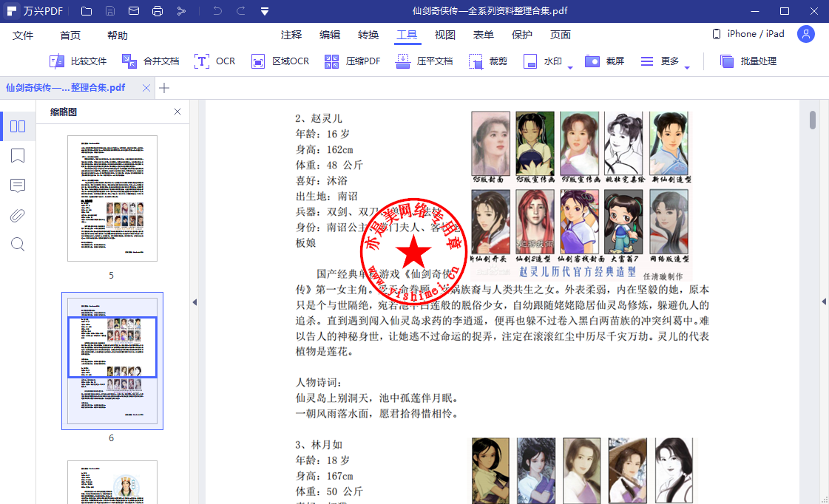Go to the 首页 menu
Image resolution: width=829 pixels, height=504 pixels.
coord(70,35)
